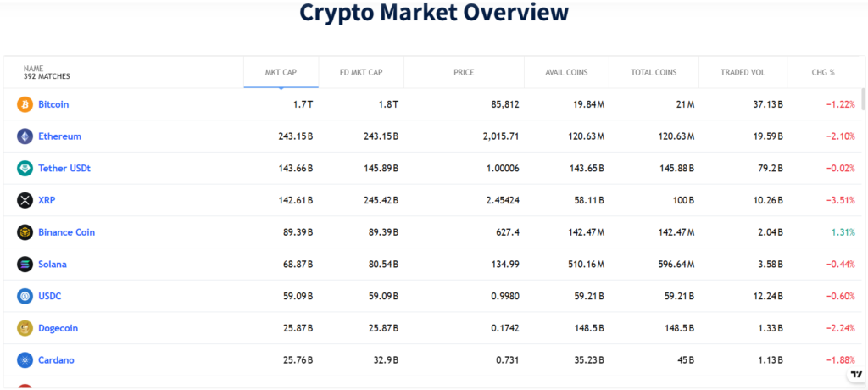Open the Bitcoin name link
This screenshot has height=390, width=868.
[x=53, y=104]
